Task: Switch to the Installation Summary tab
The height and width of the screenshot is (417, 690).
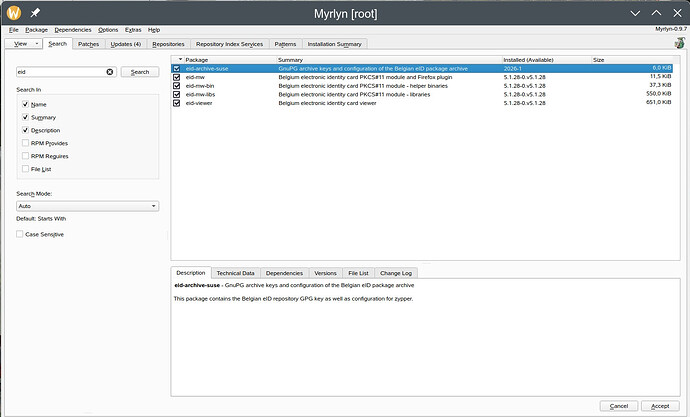Action: tap(337, 44)
